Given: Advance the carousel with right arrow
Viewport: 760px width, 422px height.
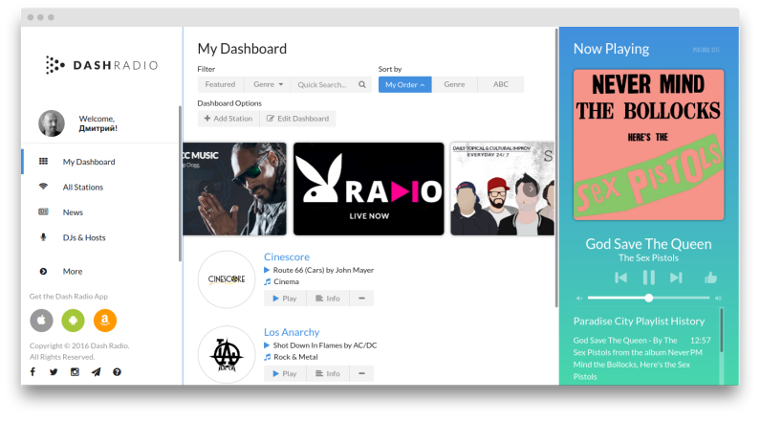Looking at the screenshot, I should click(x=531, y=189).
